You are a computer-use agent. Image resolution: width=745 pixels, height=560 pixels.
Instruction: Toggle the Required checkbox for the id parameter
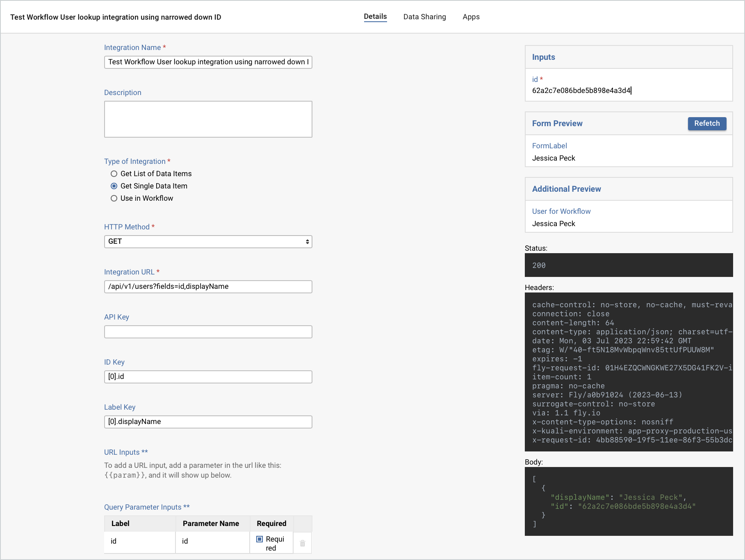pos(260,539)
